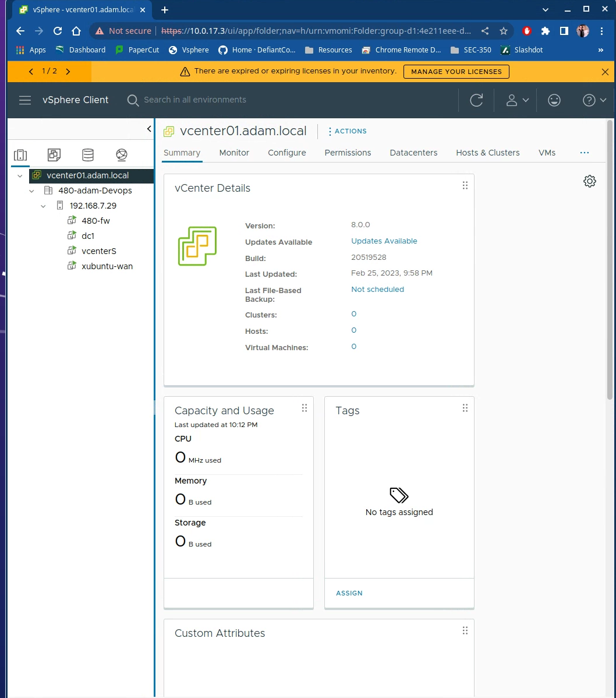Open the Slashdot bookmark
Image resolution: width=616 pixels, height=698 pixels.
522,50
